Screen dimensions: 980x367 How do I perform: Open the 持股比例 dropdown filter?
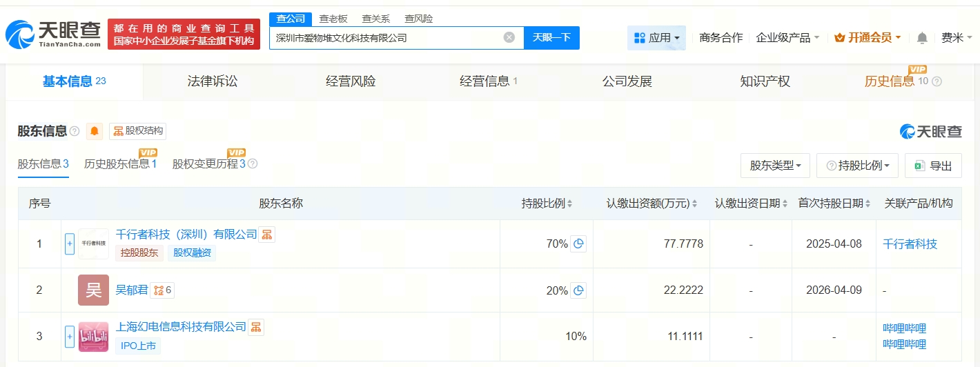point(857,166)
